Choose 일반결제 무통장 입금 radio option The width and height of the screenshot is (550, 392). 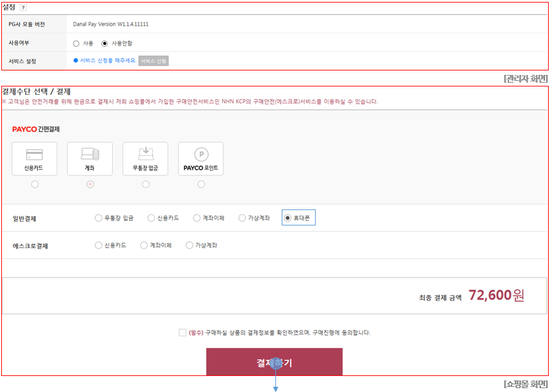98,218
